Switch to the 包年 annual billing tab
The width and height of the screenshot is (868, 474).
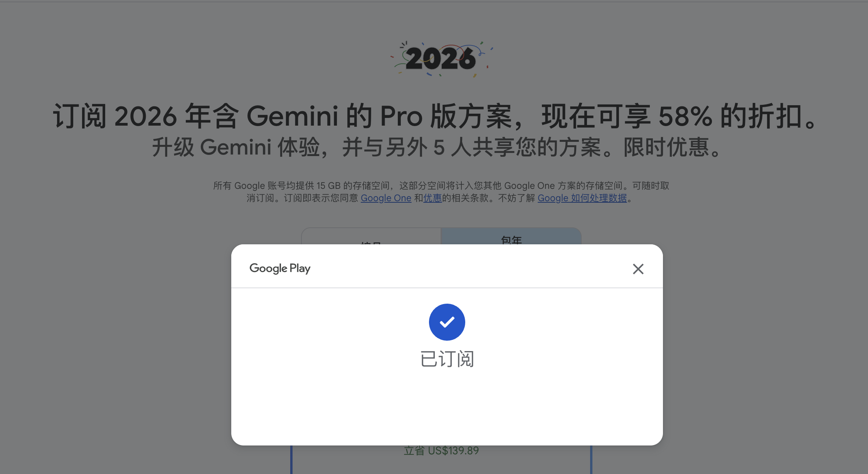pos(511,236)
